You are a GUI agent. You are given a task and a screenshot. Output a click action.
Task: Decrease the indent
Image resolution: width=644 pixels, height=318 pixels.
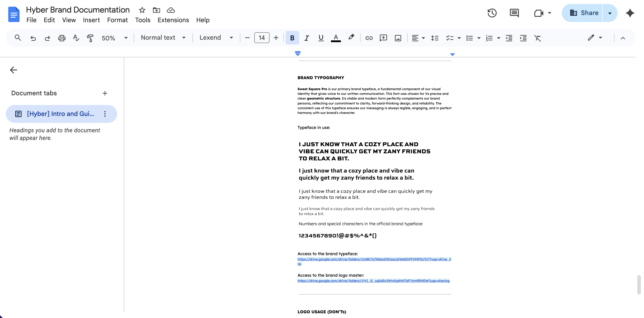(x=509, y=38)
